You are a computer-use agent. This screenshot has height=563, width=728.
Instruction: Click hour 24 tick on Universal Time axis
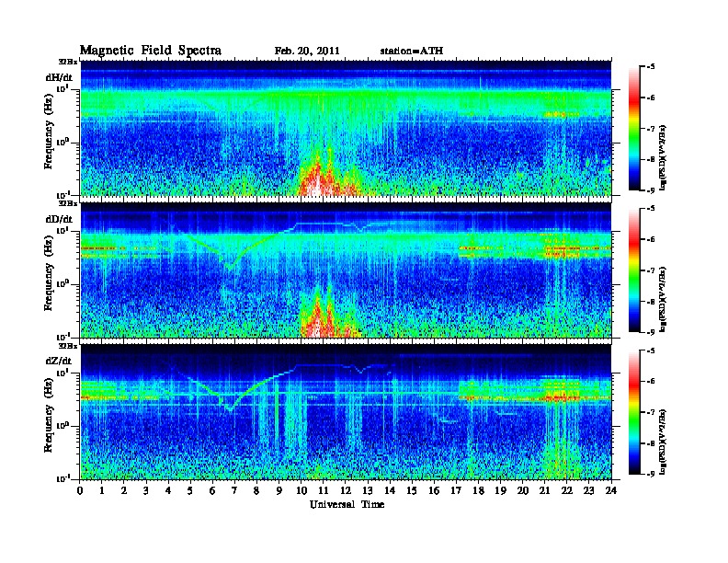tap(611, 490)
